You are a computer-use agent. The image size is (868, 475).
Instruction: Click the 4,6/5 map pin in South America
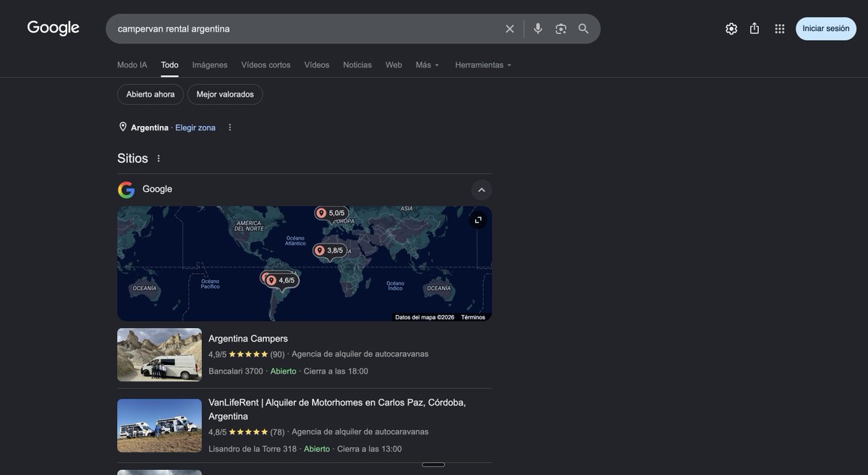(x=281, y=280)
